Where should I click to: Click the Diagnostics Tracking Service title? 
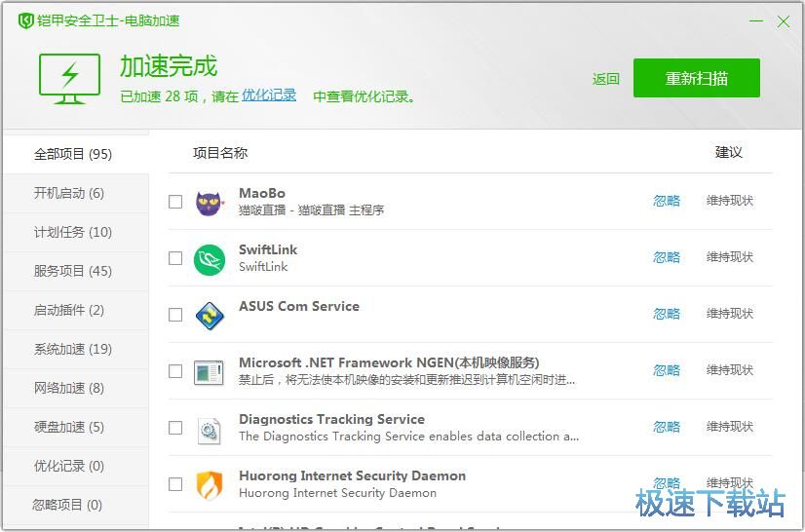tap(331, 419)
